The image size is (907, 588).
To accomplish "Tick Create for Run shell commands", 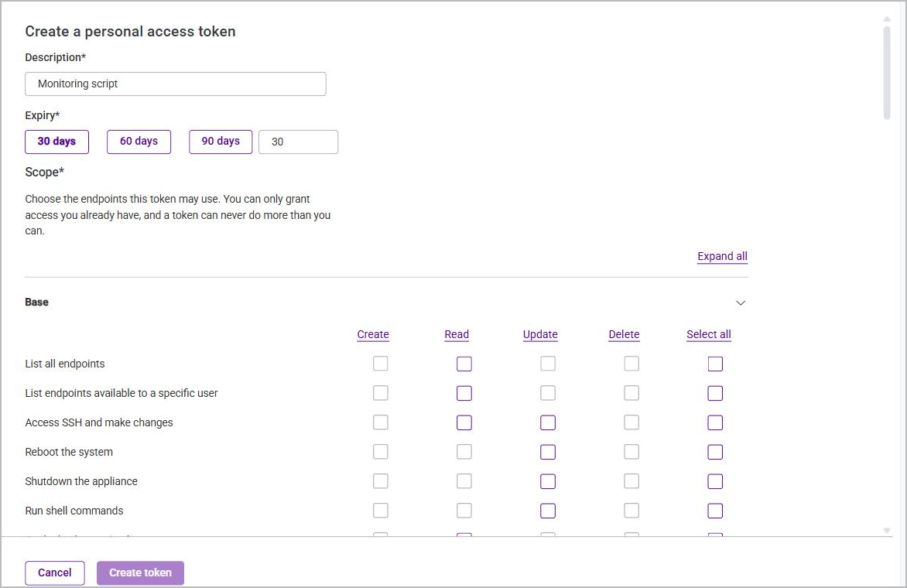I will [x=381, y=511].
